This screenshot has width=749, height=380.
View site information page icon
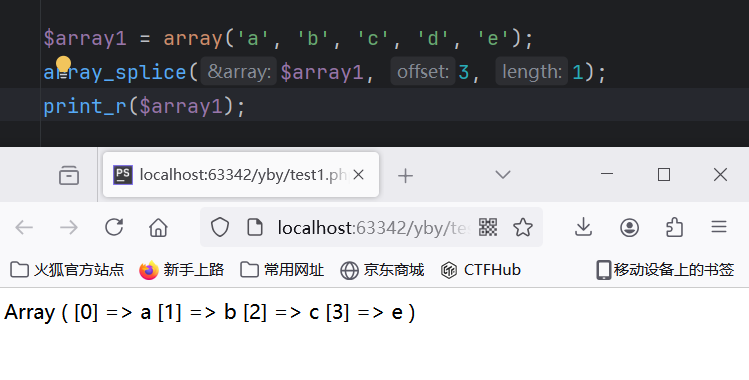tap(255, 227)
